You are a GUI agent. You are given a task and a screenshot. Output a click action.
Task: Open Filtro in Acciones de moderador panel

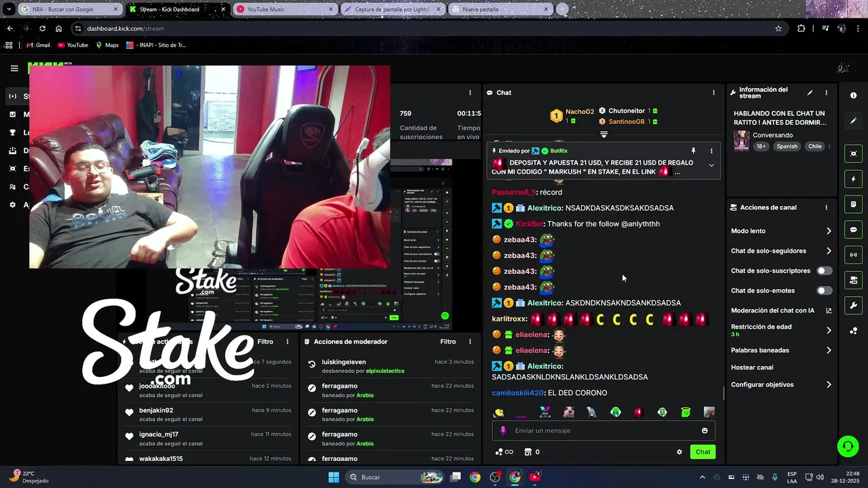448,342
